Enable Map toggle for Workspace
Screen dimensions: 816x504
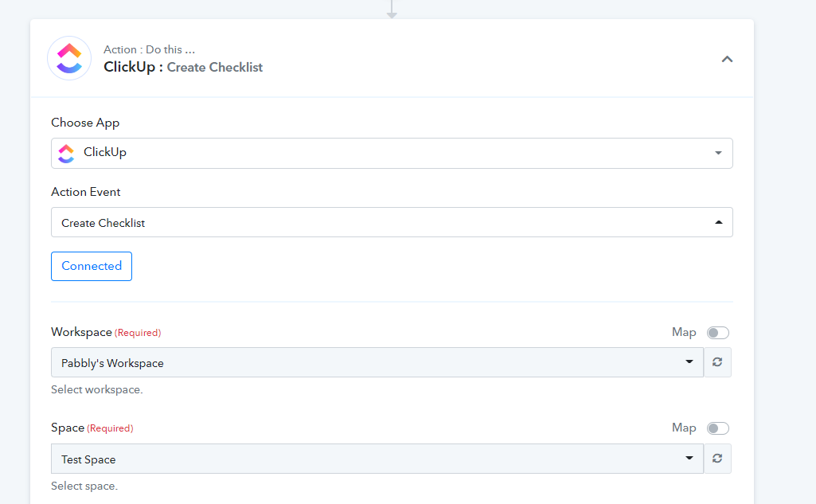pyautogui.click(x=717, y=333)
